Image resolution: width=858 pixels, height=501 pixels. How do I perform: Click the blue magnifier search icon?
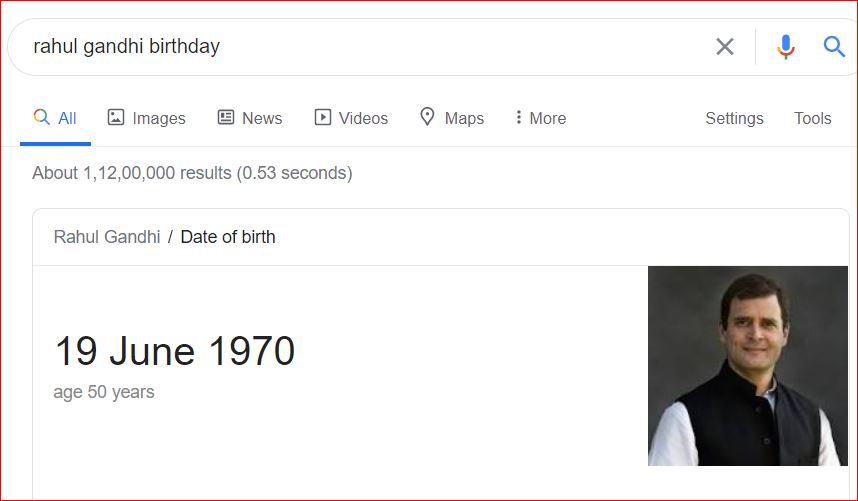[834, 46]
